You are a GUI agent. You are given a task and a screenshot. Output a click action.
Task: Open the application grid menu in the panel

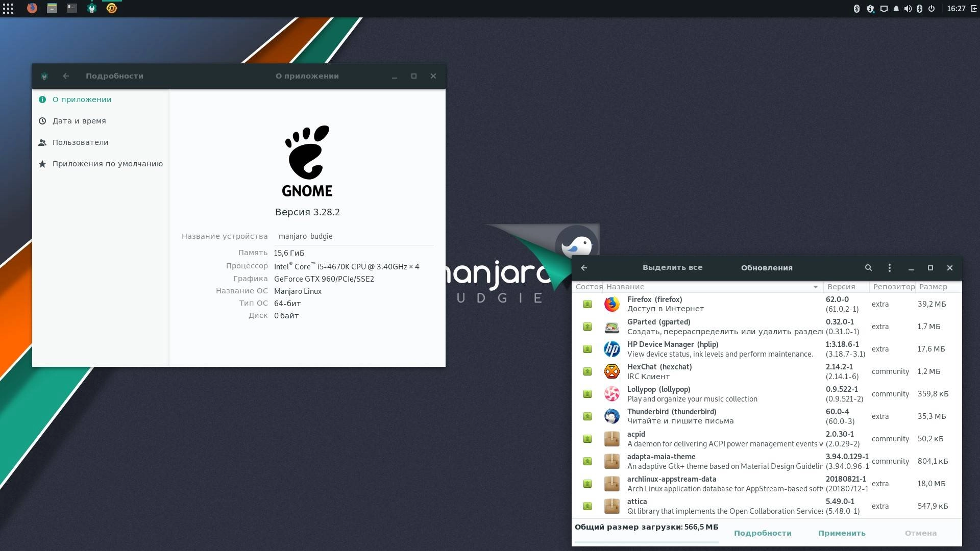tap(8, 8)
